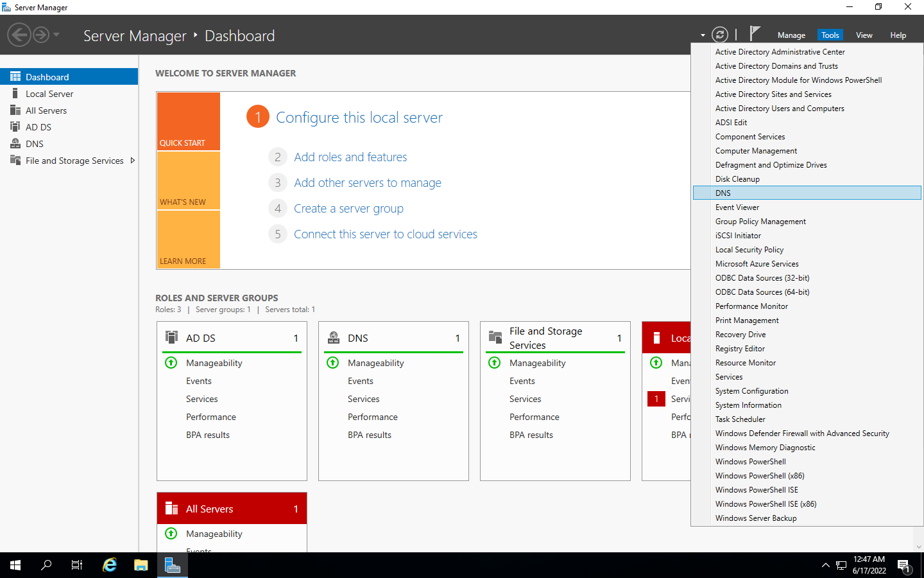Open Internet Explorer from the taskbar
The height and width of the screenshot is (578, 924).
click(x=109, y=565)
